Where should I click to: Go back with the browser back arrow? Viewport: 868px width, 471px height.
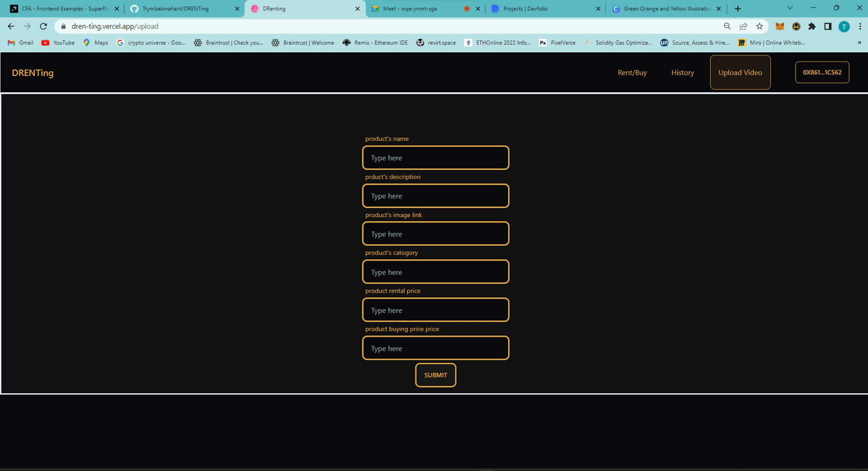tap(11, 27)
